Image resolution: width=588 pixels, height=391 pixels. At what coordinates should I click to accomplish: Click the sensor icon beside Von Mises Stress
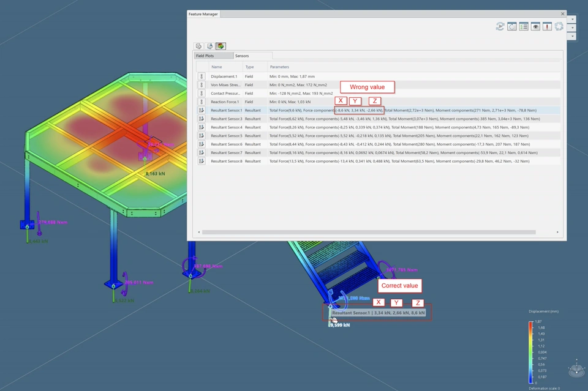pyautogui.click(x=202, y=85)
